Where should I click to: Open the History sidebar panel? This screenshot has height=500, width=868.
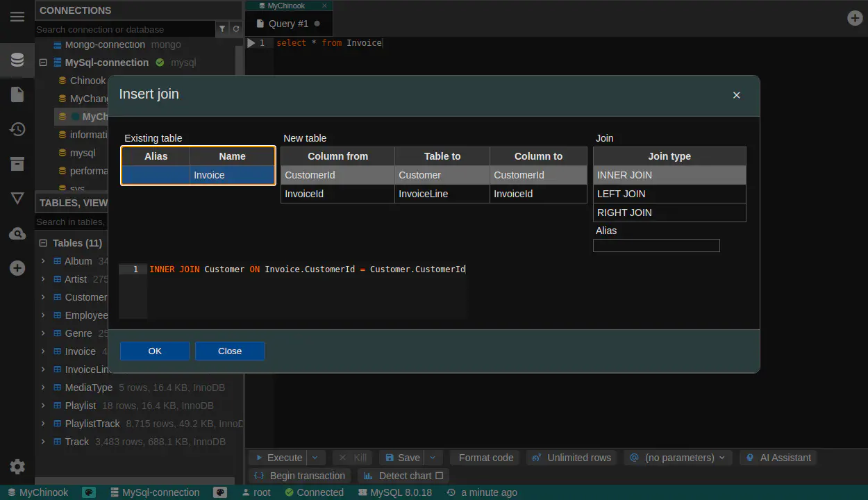tap(17, 129)
